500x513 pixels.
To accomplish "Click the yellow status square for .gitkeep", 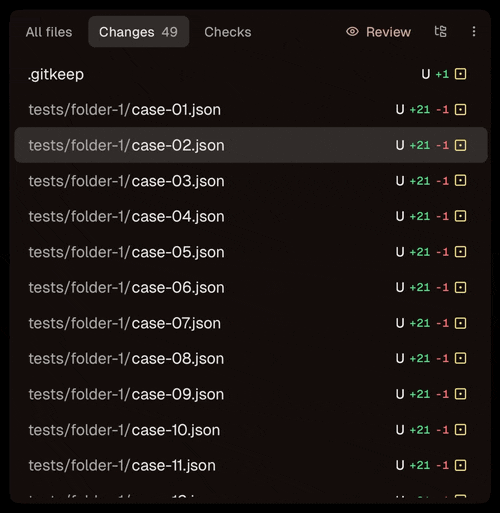I will (460, 74).
